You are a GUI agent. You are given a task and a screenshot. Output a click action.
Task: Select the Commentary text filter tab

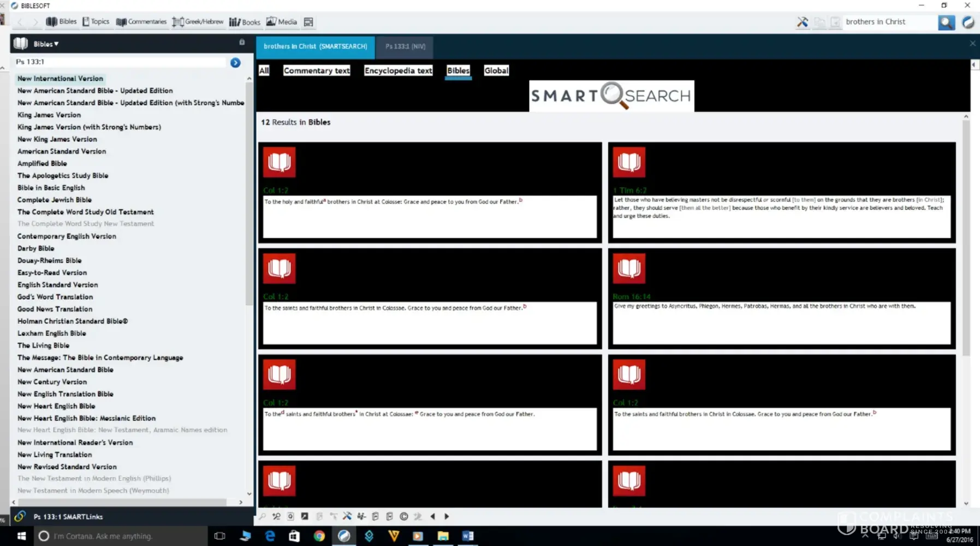317,70
